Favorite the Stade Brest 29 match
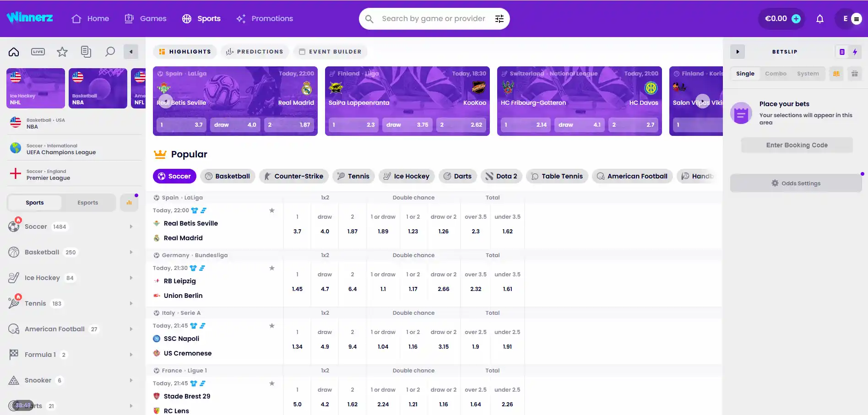 (272, 383)
